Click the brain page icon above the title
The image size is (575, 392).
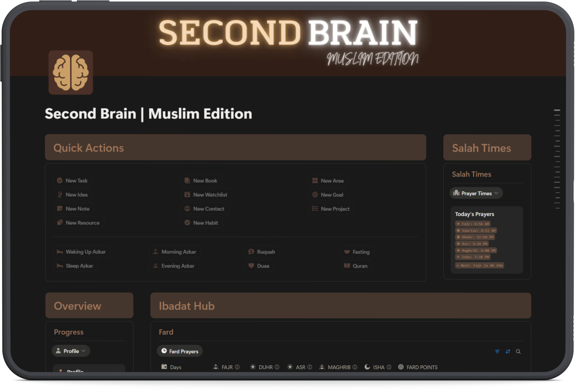pos(71,73)
